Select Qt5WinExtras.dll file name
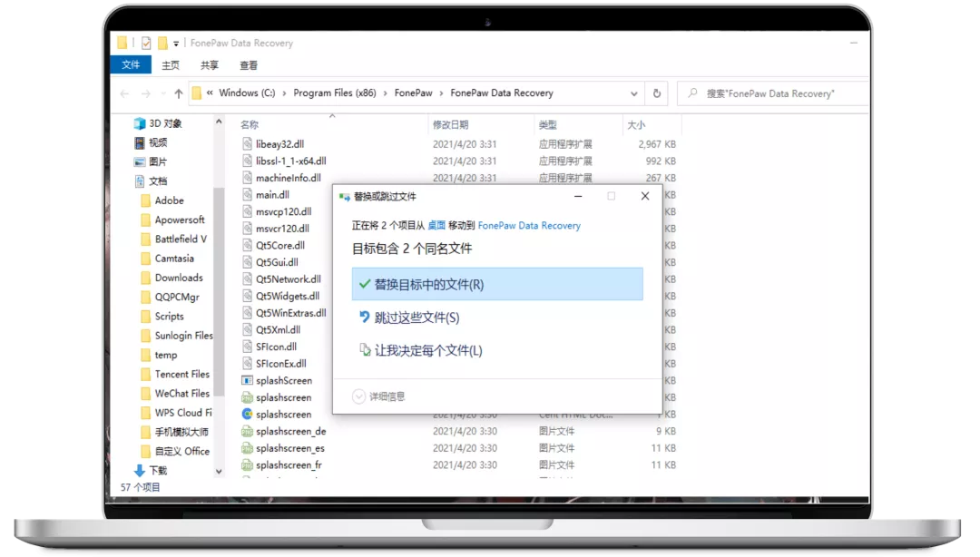This screenshot has height=557, width=980. (x=290, y=313)
